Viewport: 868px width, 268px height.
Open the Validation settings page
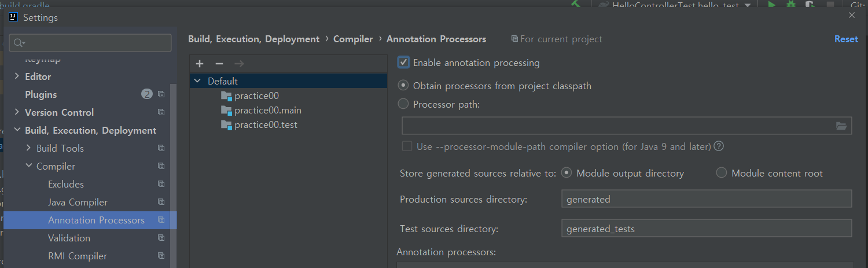click(69, 238)
